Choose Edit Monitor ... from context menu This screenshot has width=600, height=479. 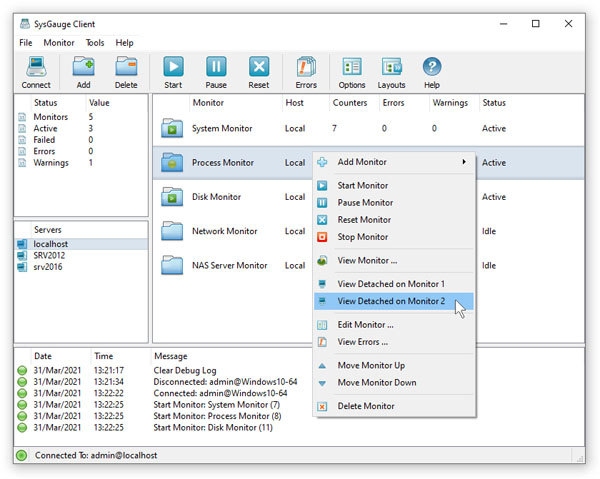[394, 325]
